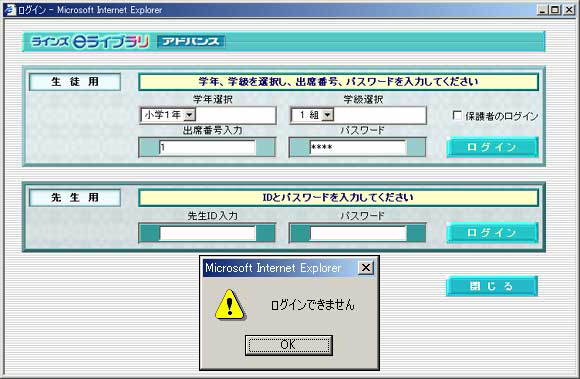Viewport: 580px width, 379px height.
Task: Click the 閉じる button
Action: [x=492, y=286]
